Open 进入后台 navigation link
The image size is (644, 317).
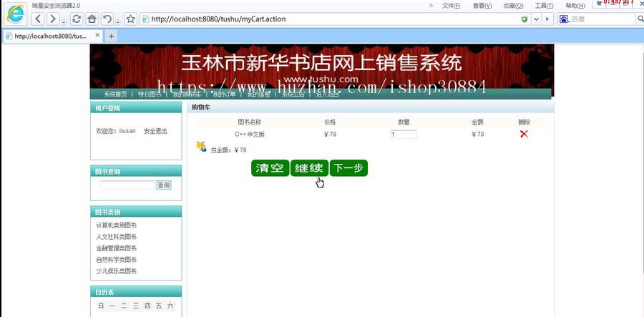[327, 94]
